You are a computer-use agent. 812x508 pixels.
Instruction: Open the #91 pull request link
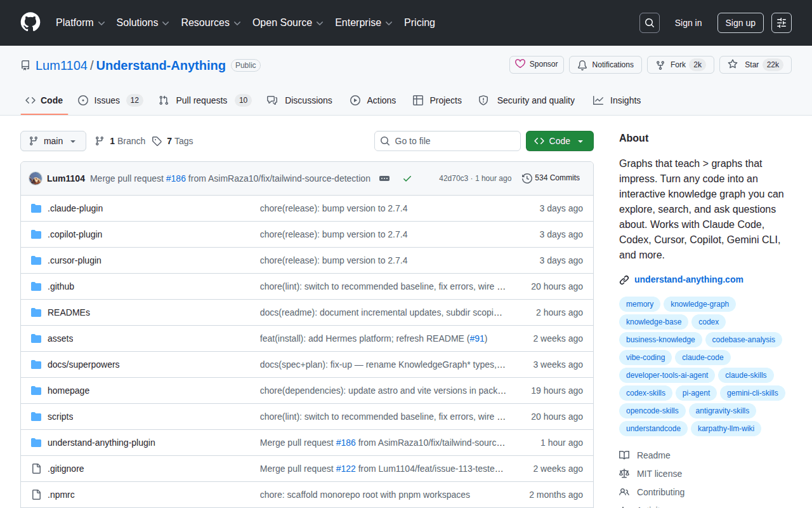[x=477, y=338]
